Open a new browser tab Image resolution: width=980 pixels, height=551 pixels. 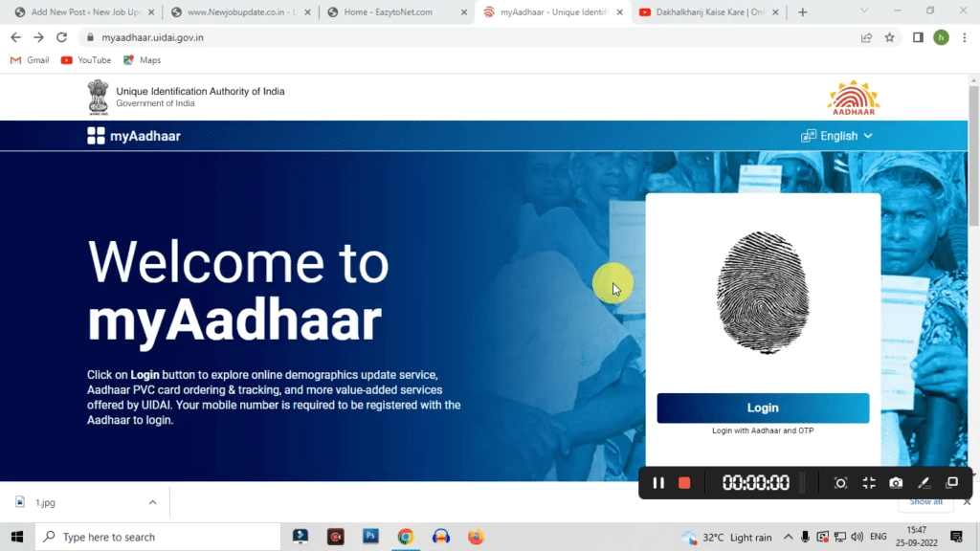point(803,11)
